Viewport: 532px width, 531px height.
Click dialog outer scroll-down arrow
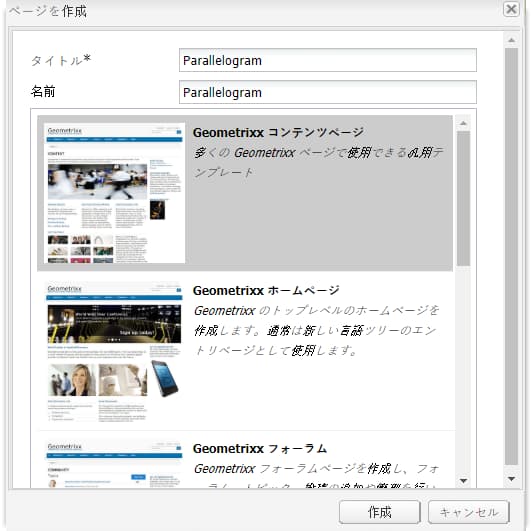(x=511, y=479)
